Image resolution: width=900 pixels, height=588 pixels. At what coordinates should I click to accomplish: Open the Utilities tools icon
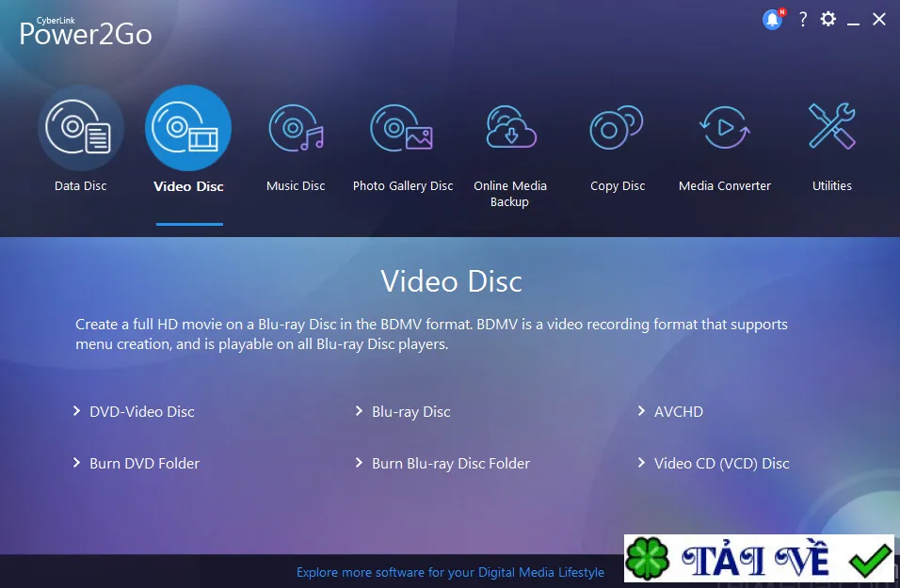coord(831,126)
